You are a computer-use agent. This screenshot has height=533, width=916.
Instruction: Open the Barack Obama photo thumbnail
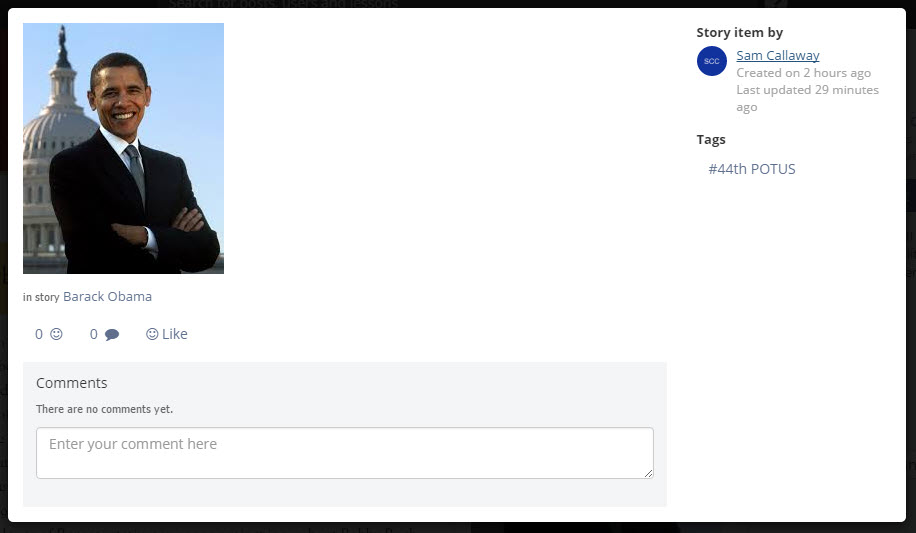click(x=123, y=148)
